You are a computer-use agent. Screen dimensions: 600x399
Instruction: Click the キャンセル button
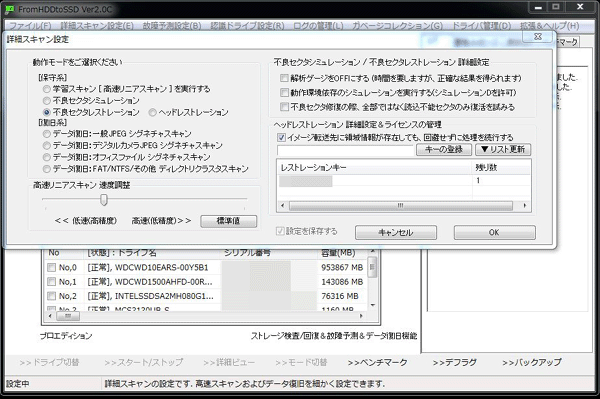pyautogui.click(x=396, y=232)
